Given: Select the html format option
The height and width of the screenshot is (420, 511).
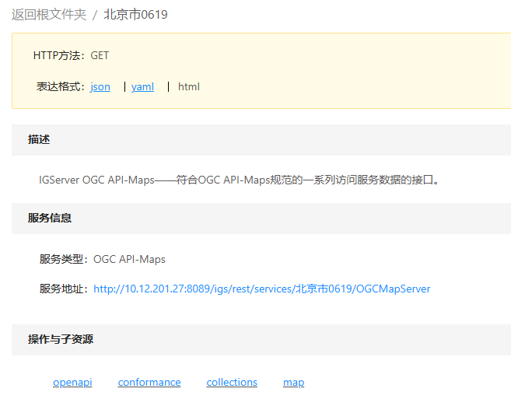Looking at the screenshot, I should 189,86.
